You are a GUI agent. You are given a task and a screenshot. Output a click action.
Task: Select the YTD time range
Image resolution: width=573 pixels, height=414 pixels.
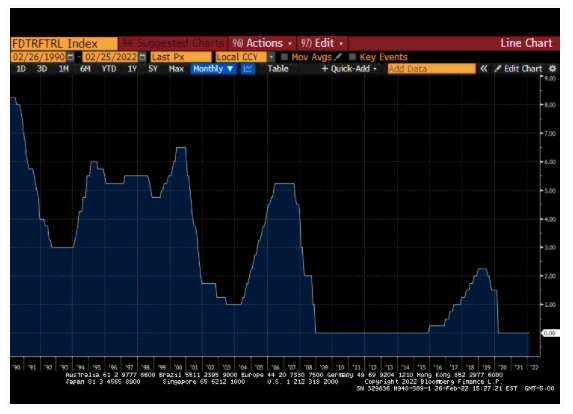[109, 69]
